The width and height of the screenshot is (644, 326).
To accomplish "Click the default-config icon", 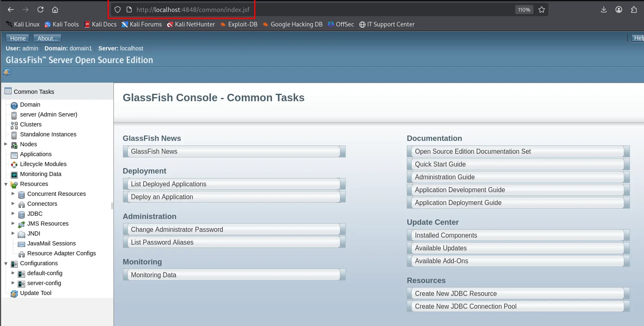I will [x=21, y=274].
